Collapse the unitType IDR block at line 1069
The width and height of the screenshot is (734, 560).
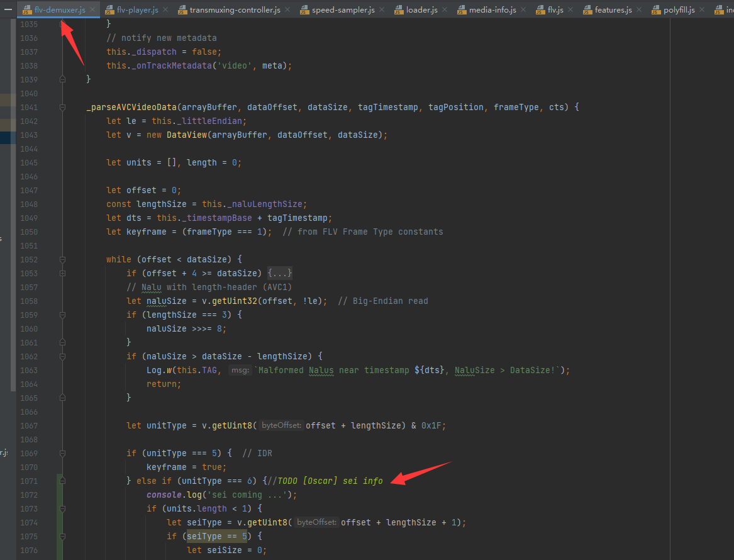(x=63, y=453)
